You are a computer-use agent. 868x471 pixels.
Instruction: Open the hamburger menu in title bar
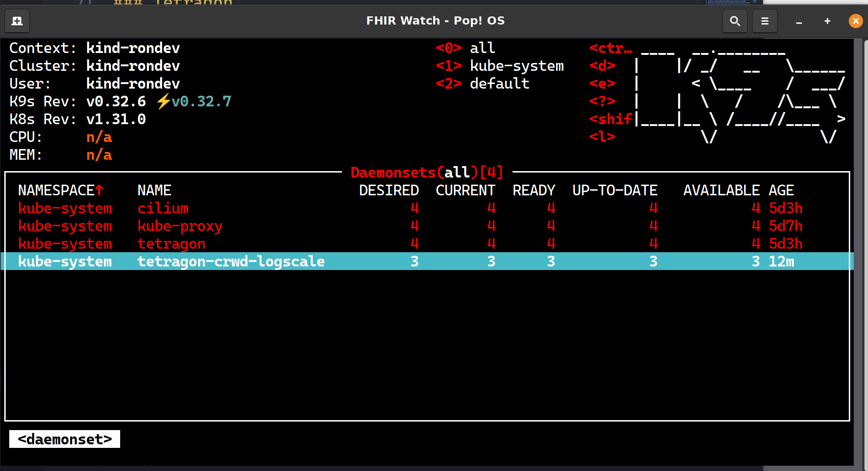(x=765, y=21)
